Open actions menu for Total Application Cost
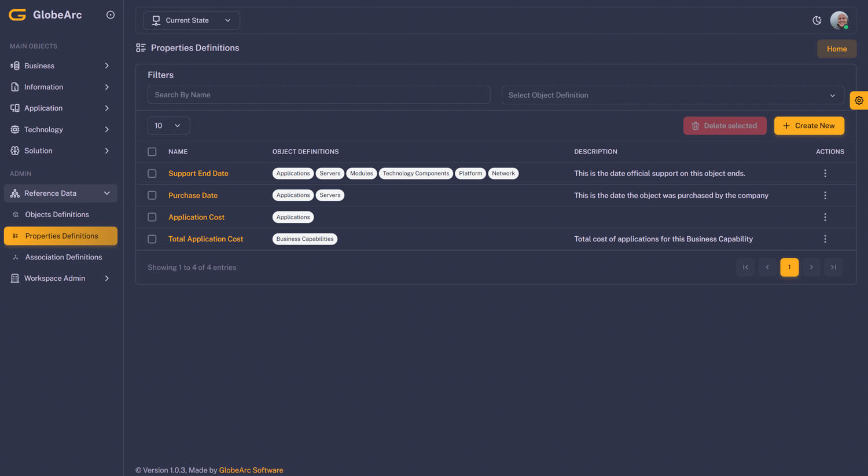 825,239
